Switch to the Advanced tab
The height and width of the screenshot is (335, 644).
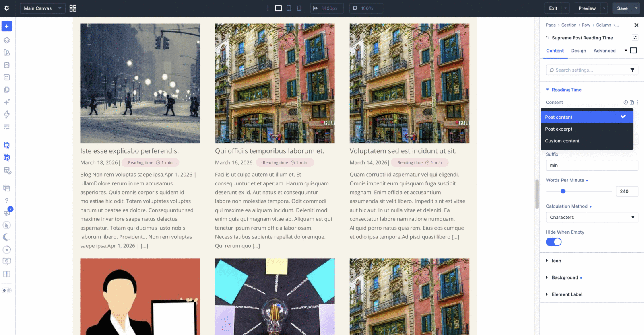coord(605,51)
